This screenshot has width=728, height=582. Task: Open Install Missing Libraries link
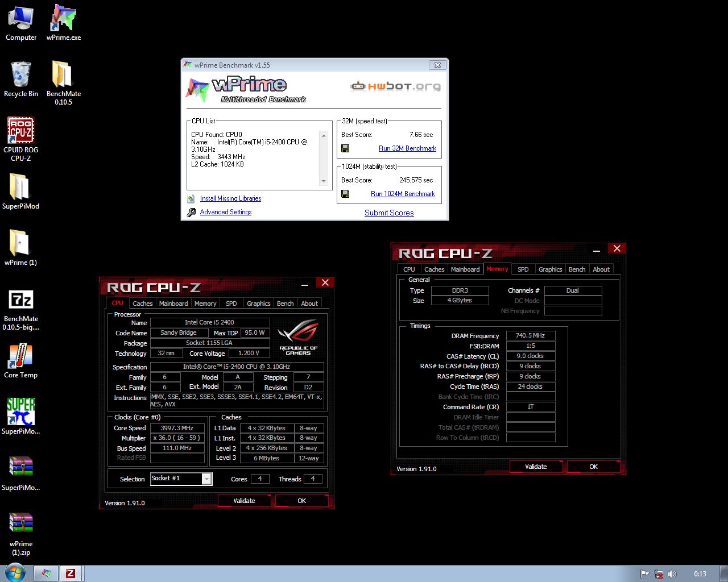230,198
